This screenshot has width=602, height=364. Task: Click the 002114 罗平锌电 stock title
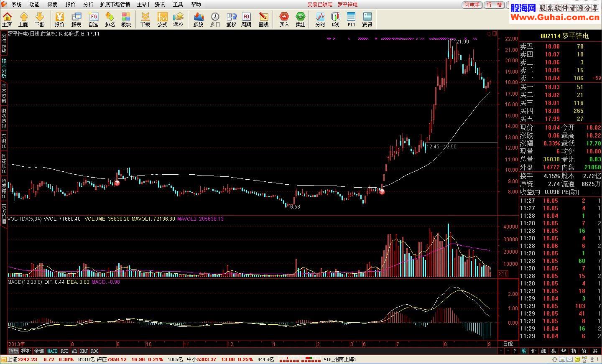point(564,36)
